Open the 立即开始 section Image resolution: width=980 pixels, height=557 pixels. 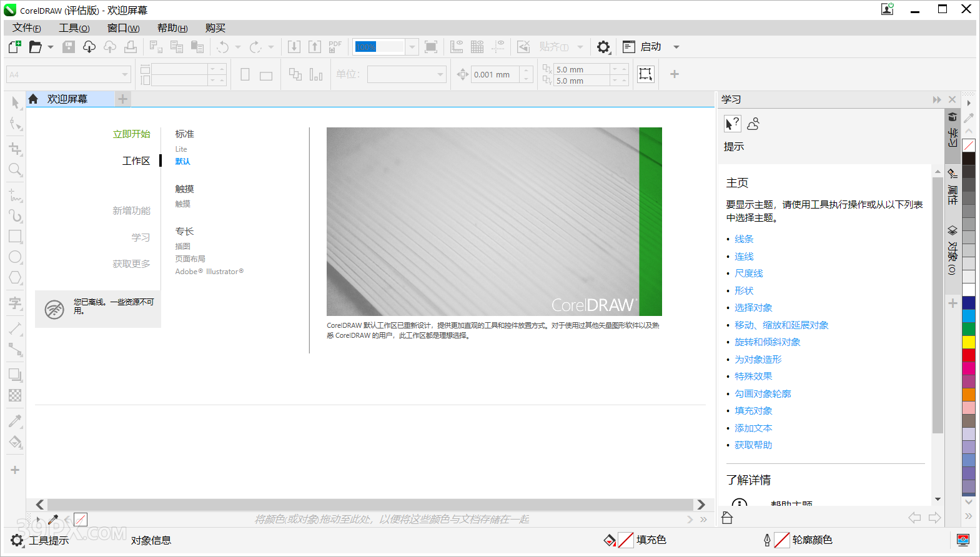pyautogui.click(x=132, y=134)
